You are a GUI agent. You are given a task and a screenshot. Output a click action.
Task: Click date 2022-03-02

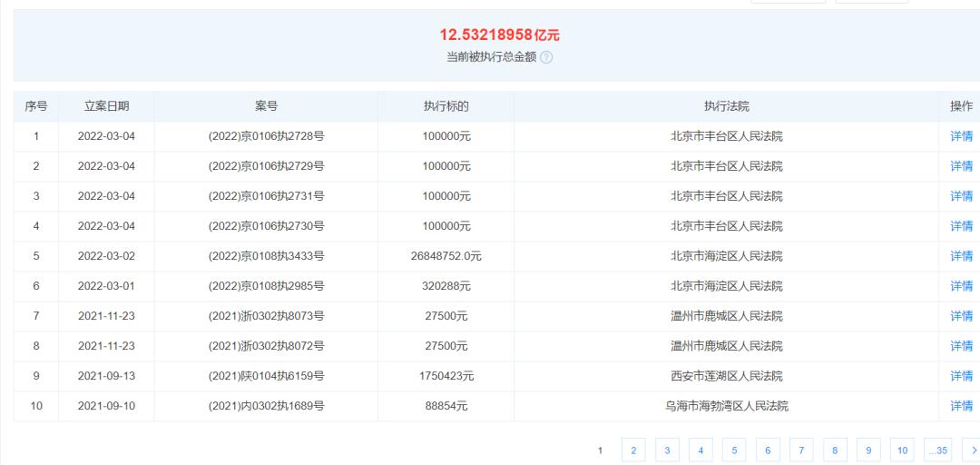click(106, 256)
